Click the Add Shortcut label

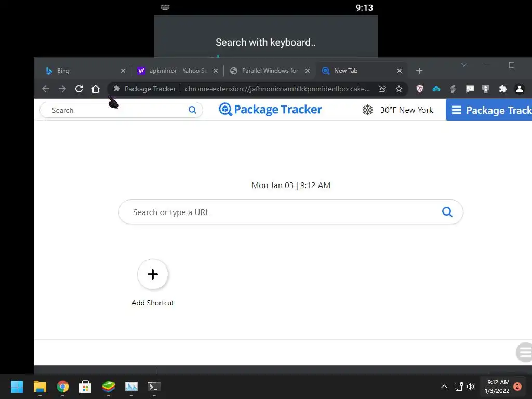153,303
